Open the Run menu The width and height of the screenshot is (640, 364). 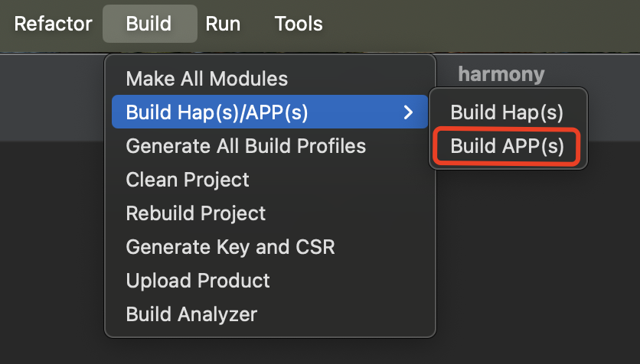pos(223,24)
